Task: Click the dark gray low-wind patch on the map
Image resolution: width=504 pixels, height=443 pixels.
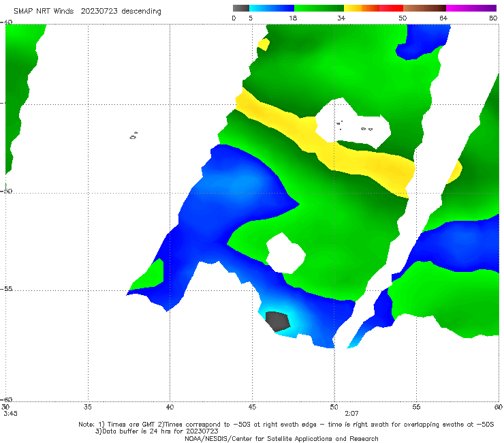Action: [278, 321]
